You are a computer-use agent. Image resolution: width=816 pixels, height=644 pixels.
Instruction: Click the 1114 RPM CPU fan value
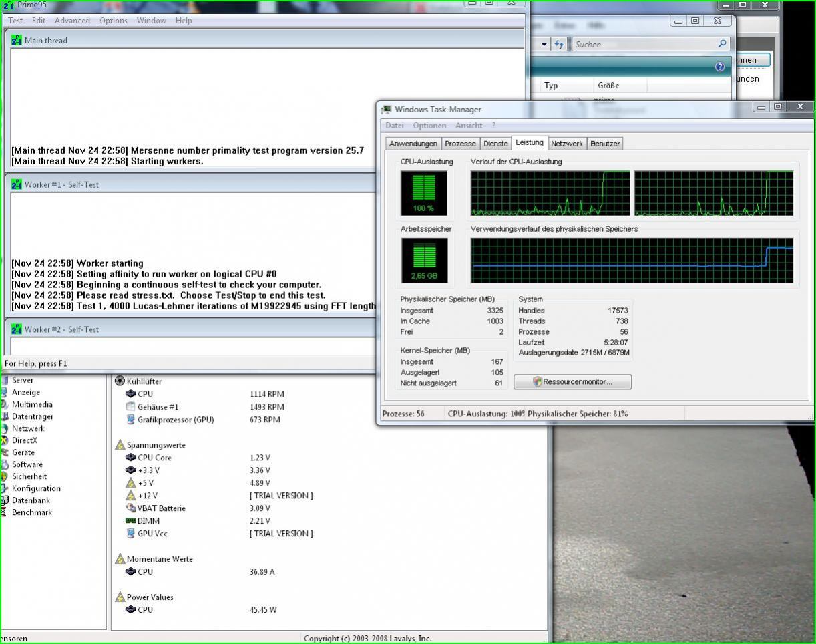pos(267,394)
